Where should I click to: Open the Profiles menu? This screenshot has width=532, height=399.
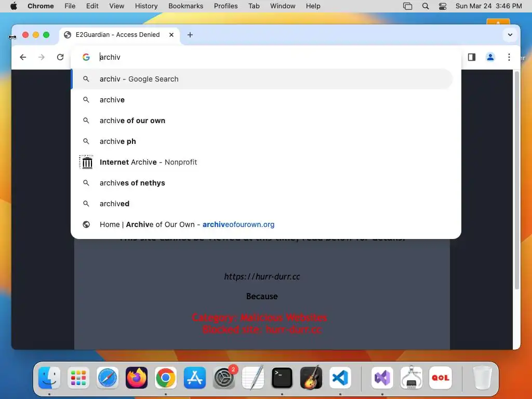tap(225, 6)
